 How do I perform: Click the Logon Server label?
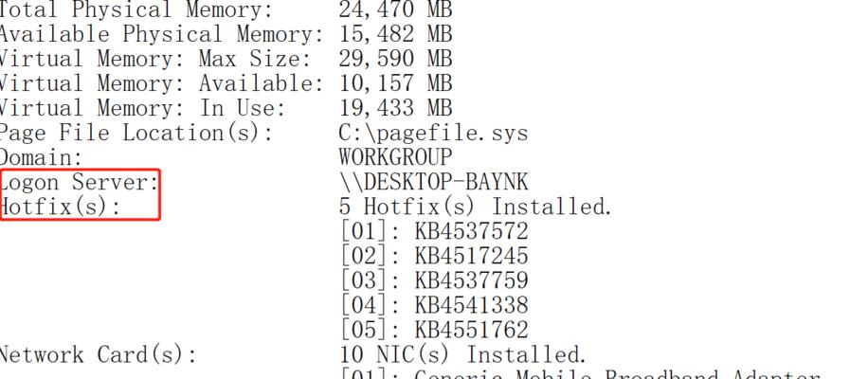click(x=80, y=182)
